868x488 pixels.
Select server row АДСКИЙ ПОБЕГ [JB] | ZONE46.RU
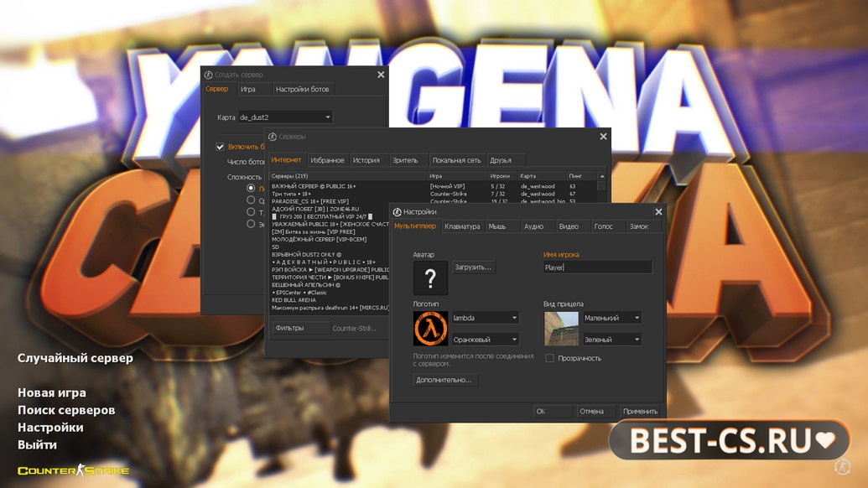point(330,209)
